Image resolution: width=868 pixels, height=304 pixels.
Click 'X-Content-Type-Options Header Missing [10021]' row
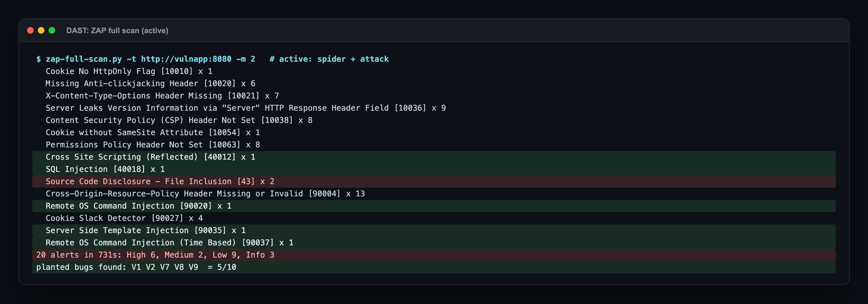pyautogui.click(x=162, y=96)
